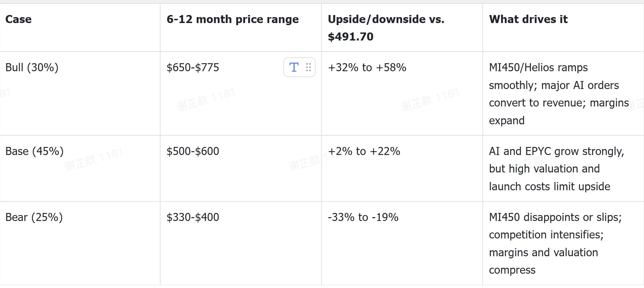
Task: Select the 'AI and EPYC grow strongly' cell
Action: (x=563, y=169)
